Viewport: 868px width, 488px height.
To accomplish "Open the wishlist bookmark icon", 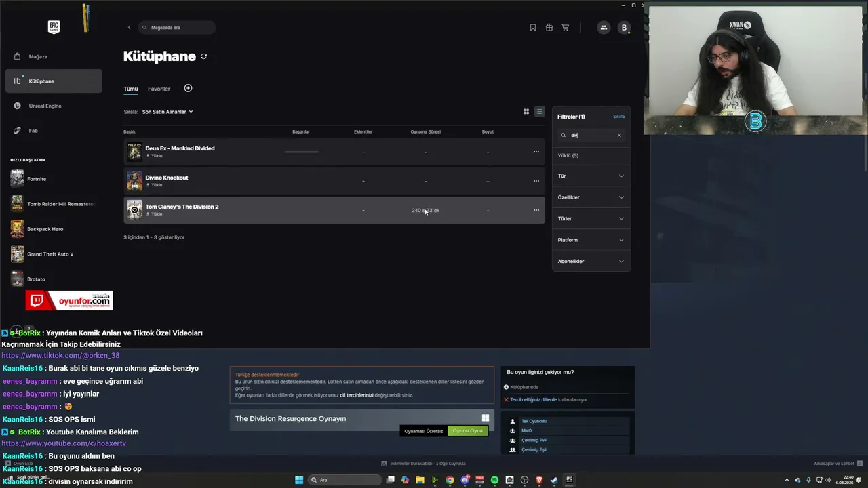I will 533,28.
